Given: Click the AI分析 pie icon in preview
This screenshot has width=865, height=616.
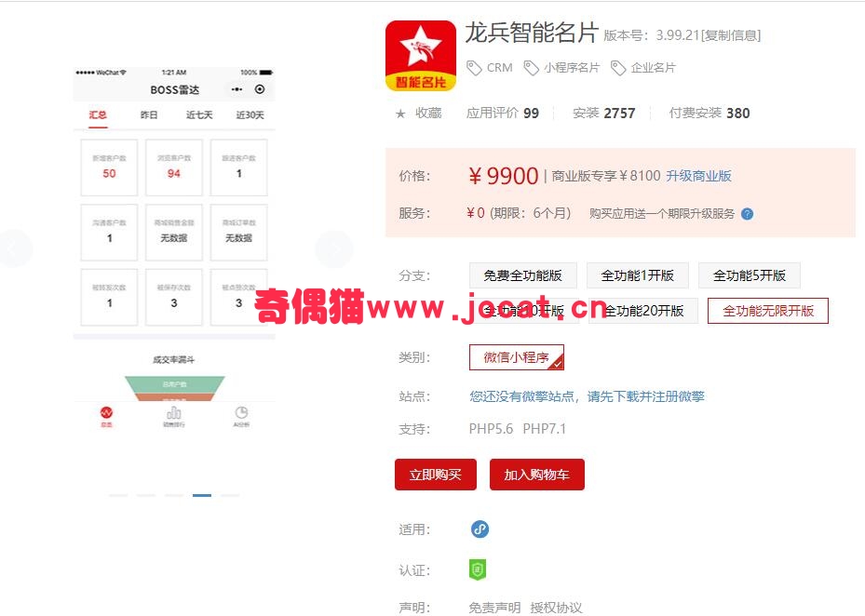Looking at the screenshot, I should (x=241, y=412).
